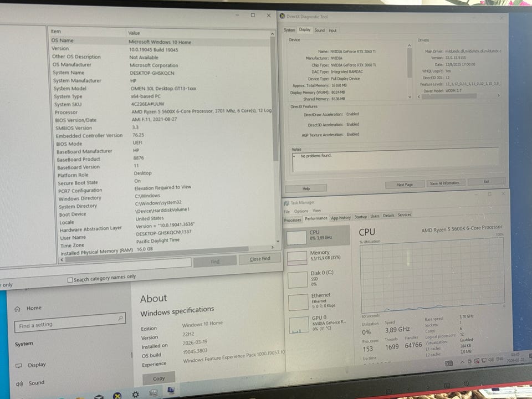Maximize the System Information window
Viewport: 532px width, 399px height.
click(253, 16)
